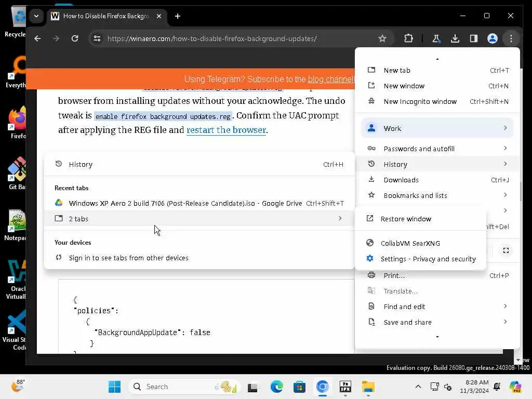Expand Bookmarks and lists submenu
Screen dimensions: 532x399
click(437, 195)
